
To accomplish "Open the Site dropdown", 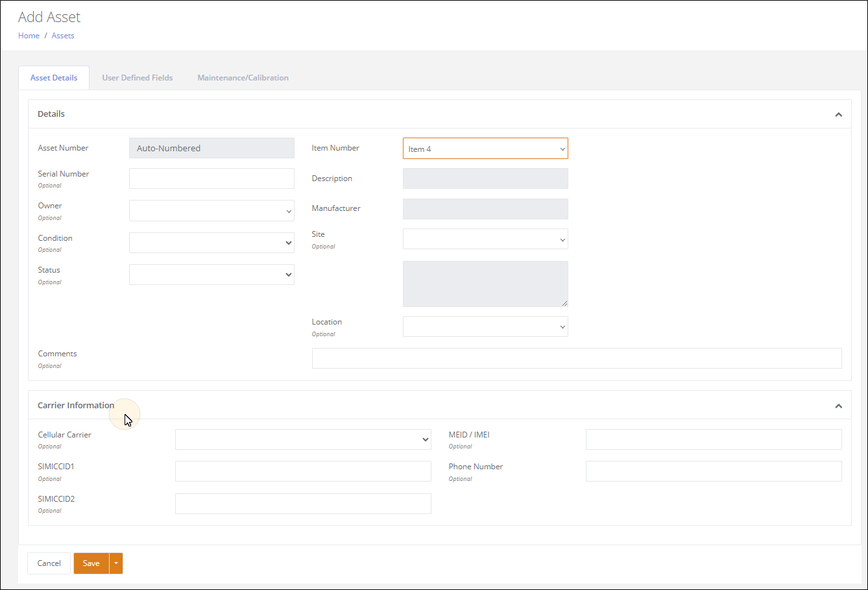I will 485,239.
